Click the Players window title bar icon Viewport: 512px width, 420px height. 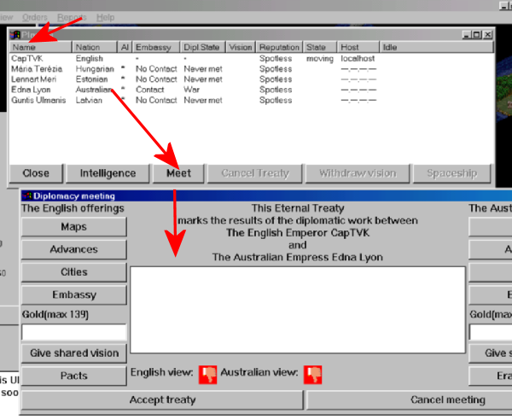[x=15, y=35]
